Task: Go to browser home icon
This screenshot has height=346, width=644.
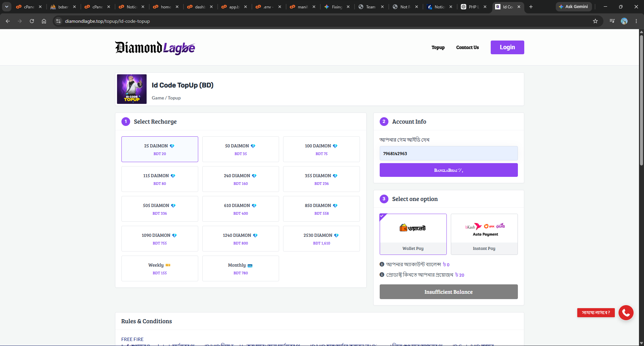Action: point(44,21)
